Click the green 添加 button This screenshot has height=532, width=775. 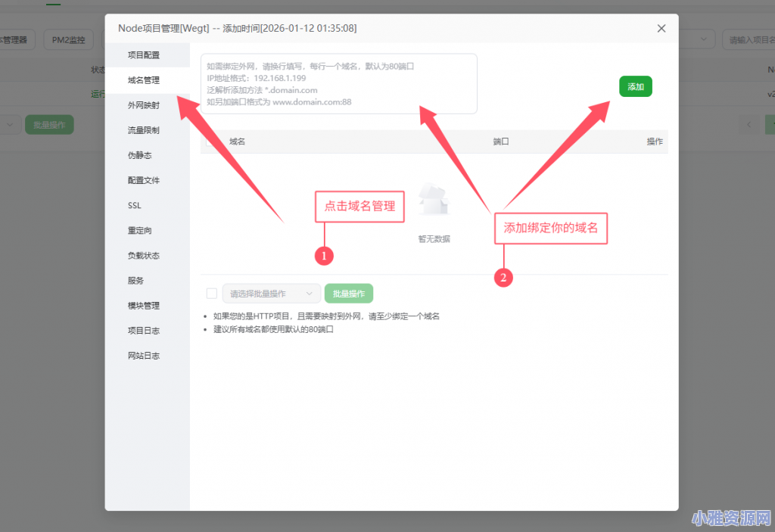(x=635, y=86)
